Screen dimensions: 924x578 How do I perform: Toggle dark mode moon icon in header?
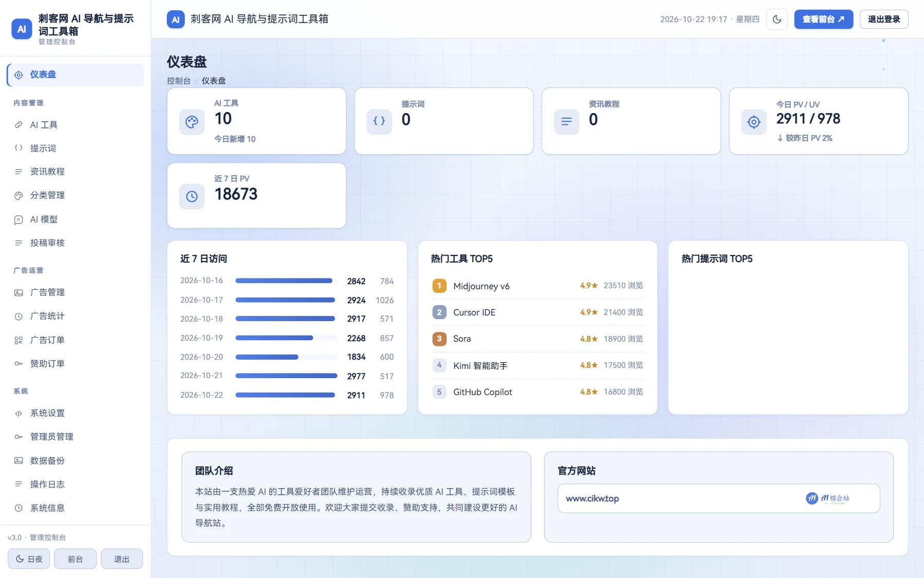777,20
